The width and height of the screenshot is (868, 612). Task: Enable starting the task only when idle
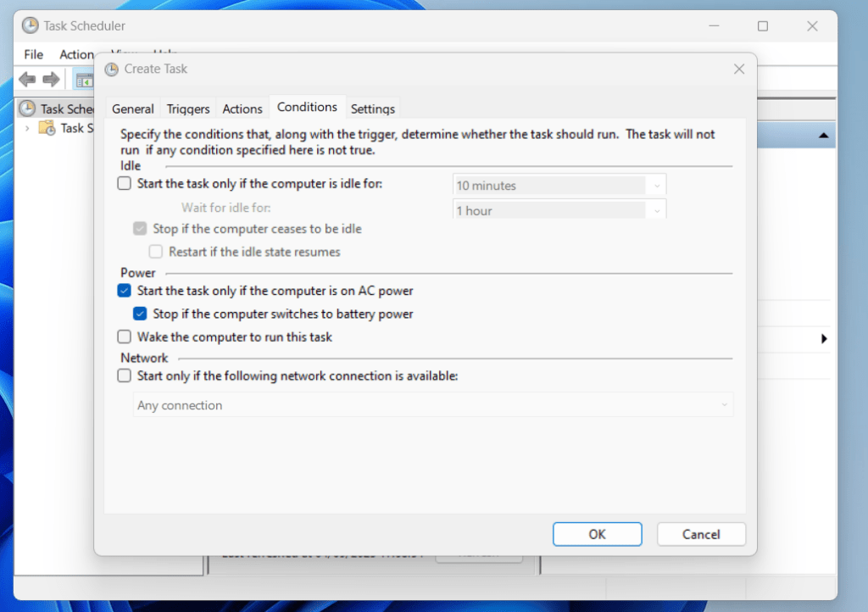coord(123,183)
